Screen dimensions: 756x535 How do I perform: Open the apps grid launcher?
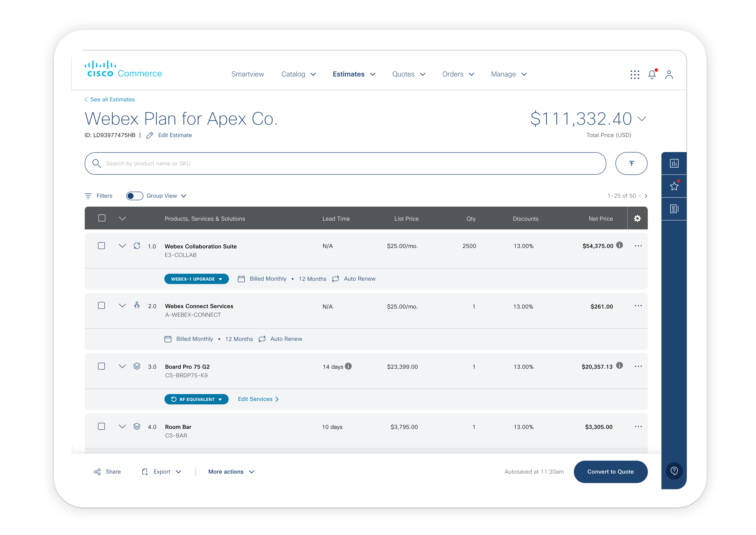(634, 74)
